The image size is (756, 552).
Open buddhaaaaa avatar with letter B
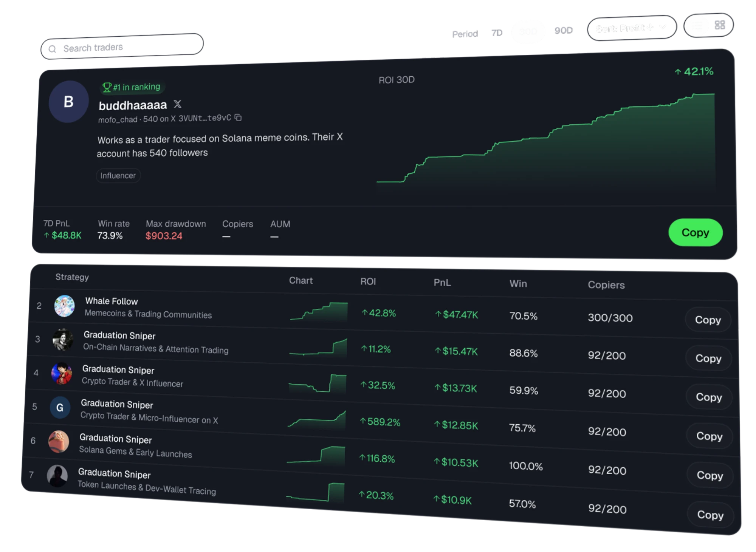point(69,102)
